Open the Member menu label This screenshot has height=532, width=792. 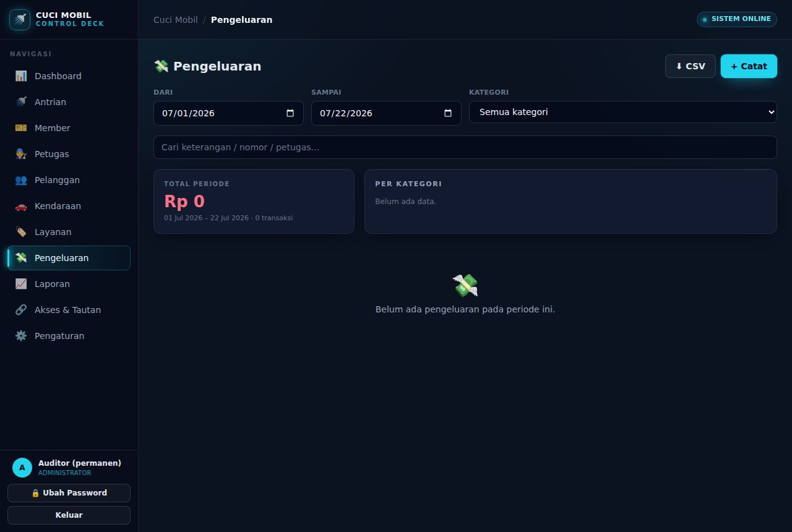point(53,128)
